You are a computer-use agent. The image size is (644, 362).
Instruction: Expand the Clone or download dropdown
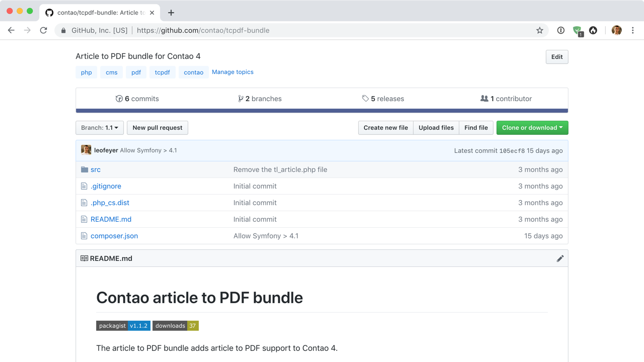pos(532,128)
